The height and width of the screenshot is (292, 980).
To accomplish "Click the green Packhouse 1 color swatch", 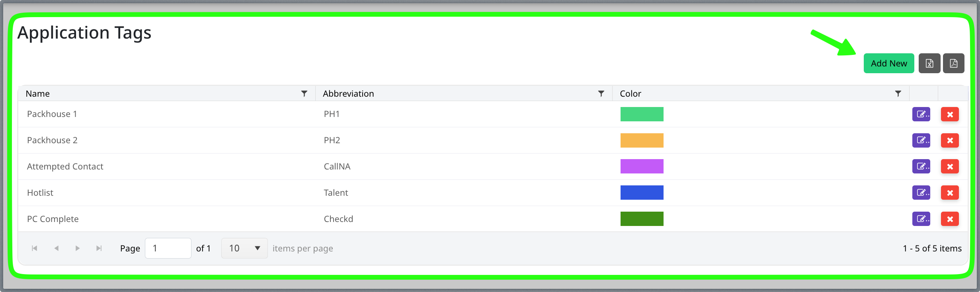I will coord(642,114).
